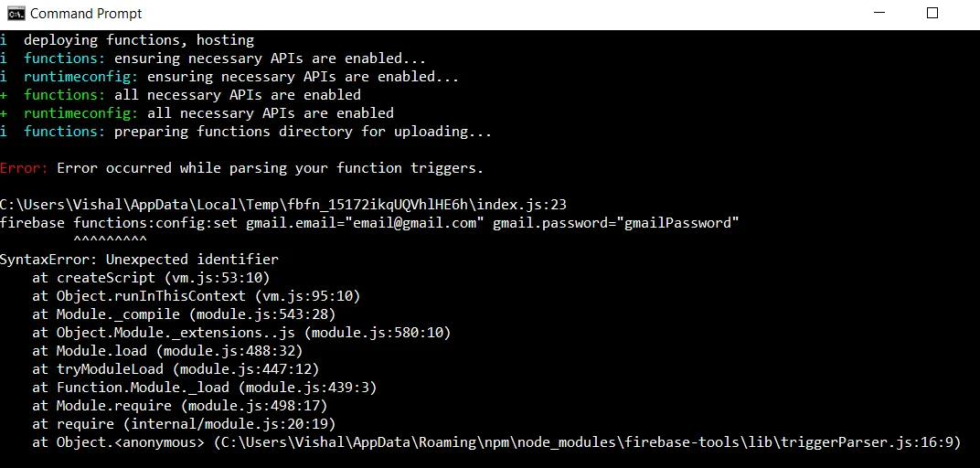The width and height of the screenshot is (980, 468).
Task: Click 'runtimeconfig: ensuring necessary APIs' line
Action: 241,77
